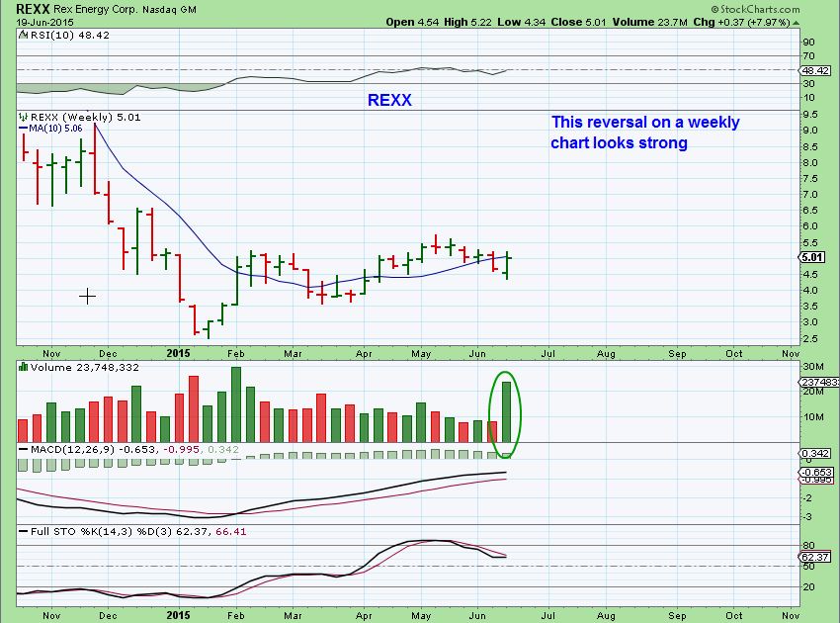Click the 'Volume 23,748,332' panel label
This screenshot has width=840, height=623.
(x=85, y=367)
